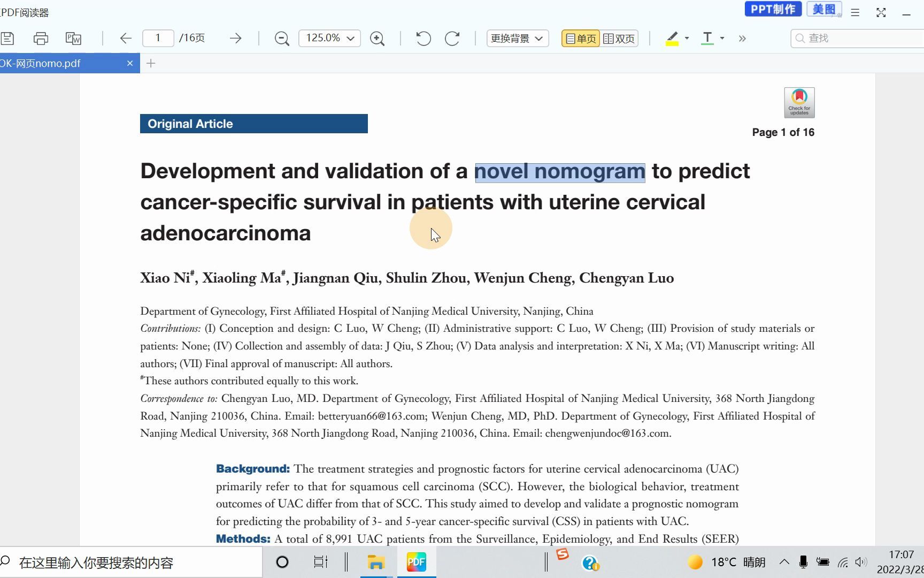
Task: Open the weather widget 18°C 晴朗
Action: (x=727, y=562)
